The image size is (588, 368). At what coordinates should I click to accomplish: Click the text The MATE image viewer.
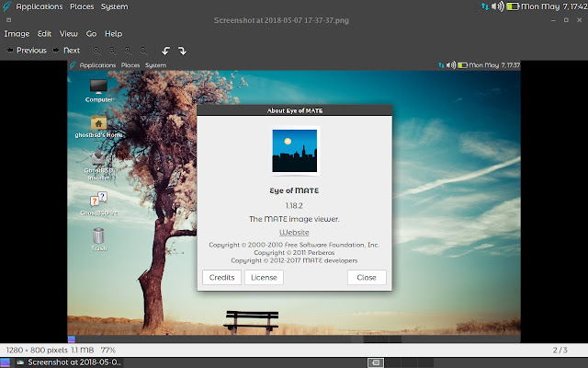[294, 219]
